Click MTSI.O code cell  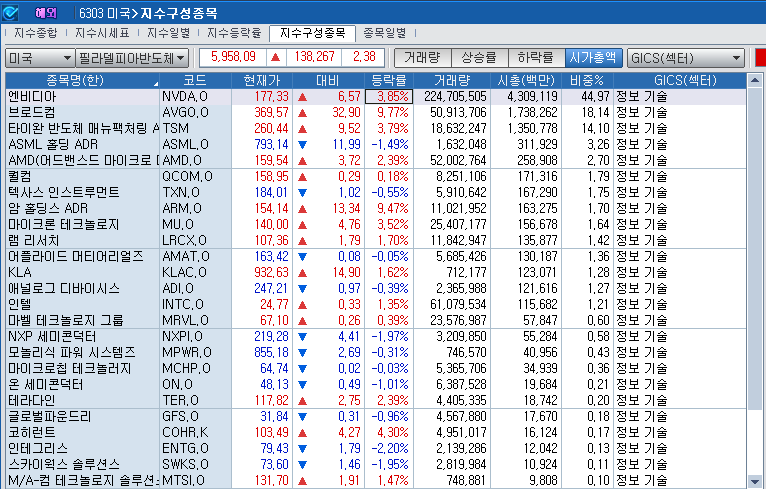[195, 481]
